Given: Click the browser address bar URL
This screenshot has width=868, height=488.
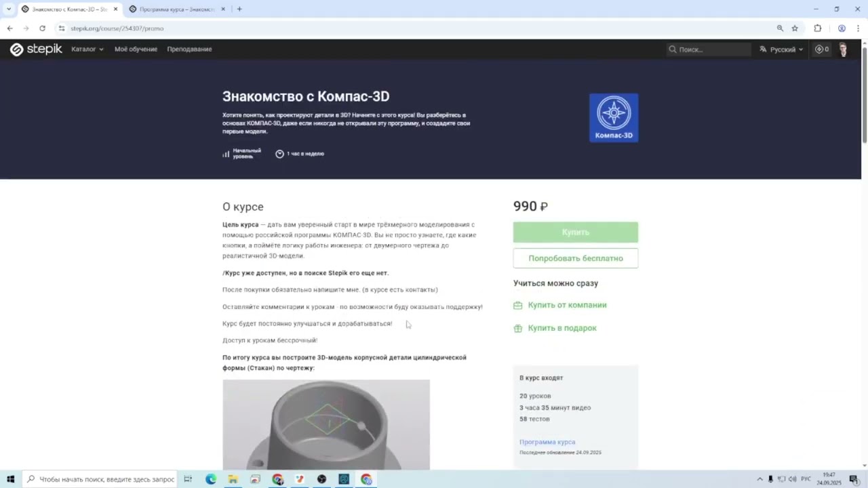Looking at the screenshot, I should [x=117, y=28].
